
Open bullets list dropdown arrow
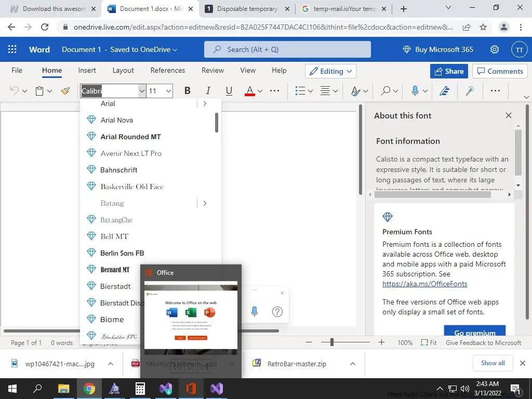point(310,91)
